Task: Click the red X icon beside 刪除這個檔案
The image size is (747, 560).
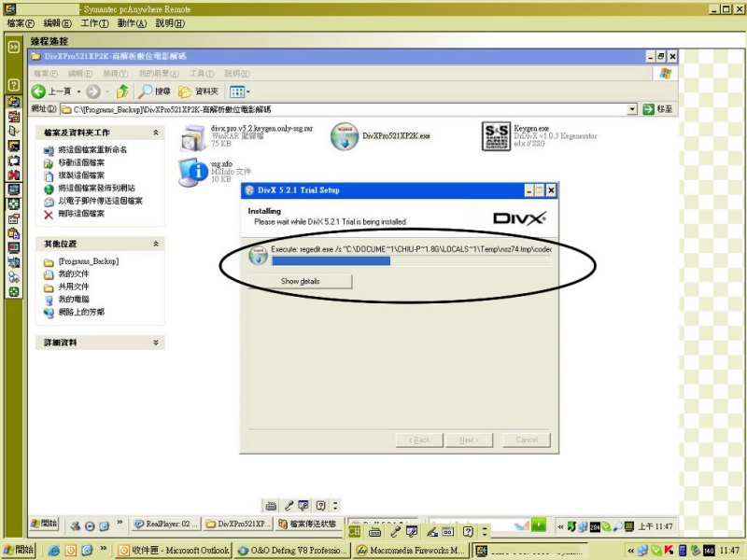Action: pos(49,215)
